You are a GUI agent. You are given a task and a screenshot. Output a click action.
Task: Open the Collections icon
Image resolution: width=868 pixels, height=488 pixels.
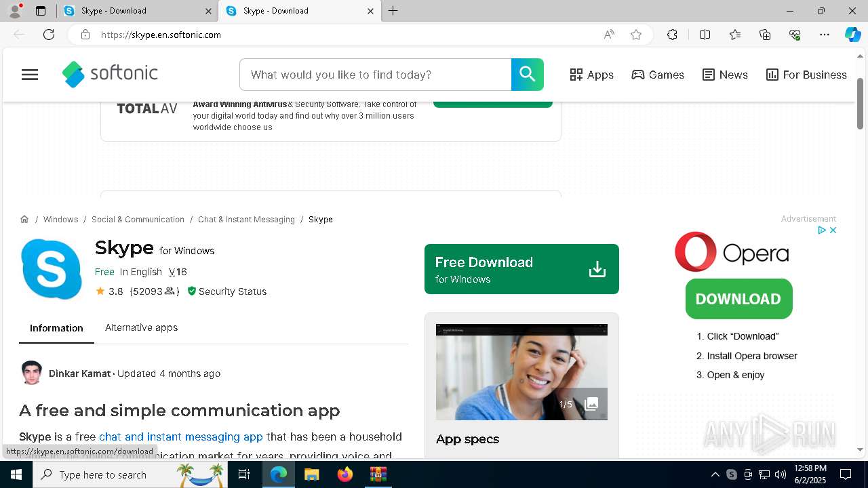point(765,35)
